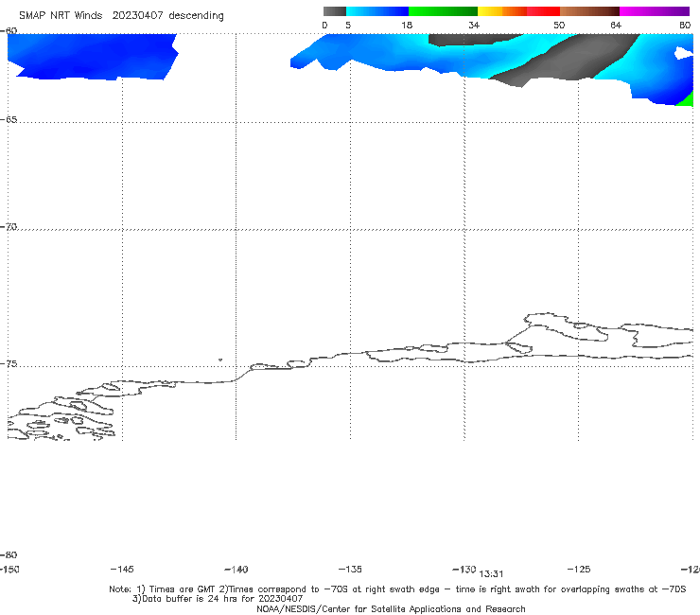Click the latitude label '-70'
Screen dimensions: 700x615
tap(9, 227)
